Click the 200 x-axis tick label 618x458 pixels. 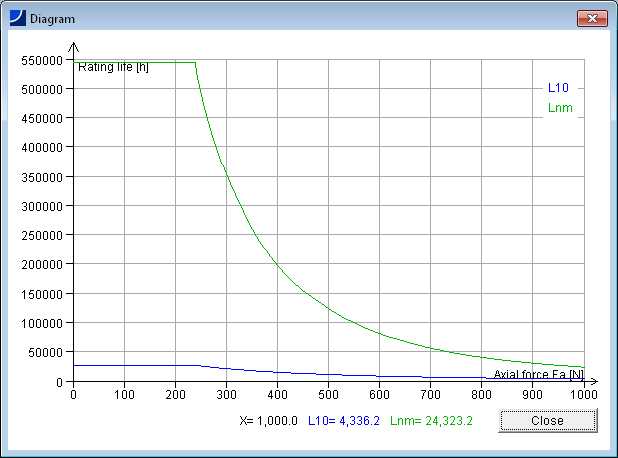(175, 395)
